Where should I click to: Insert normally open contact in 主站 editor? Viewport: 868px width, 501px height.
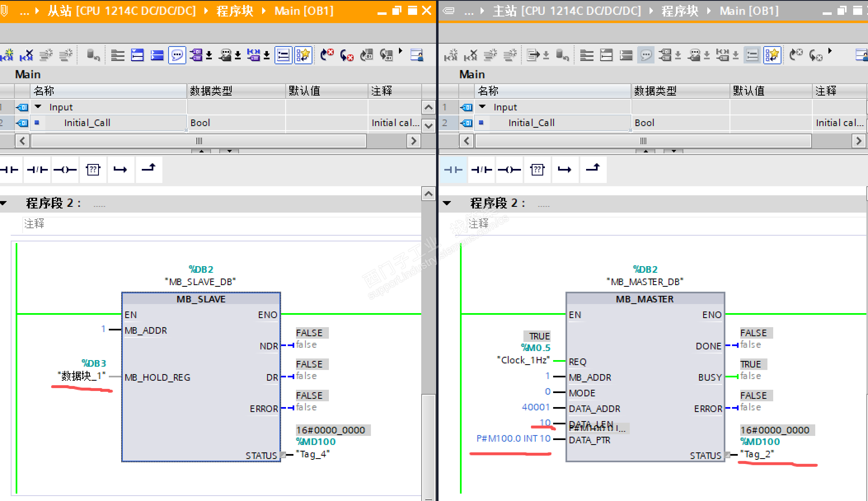[x=453, y=169]
